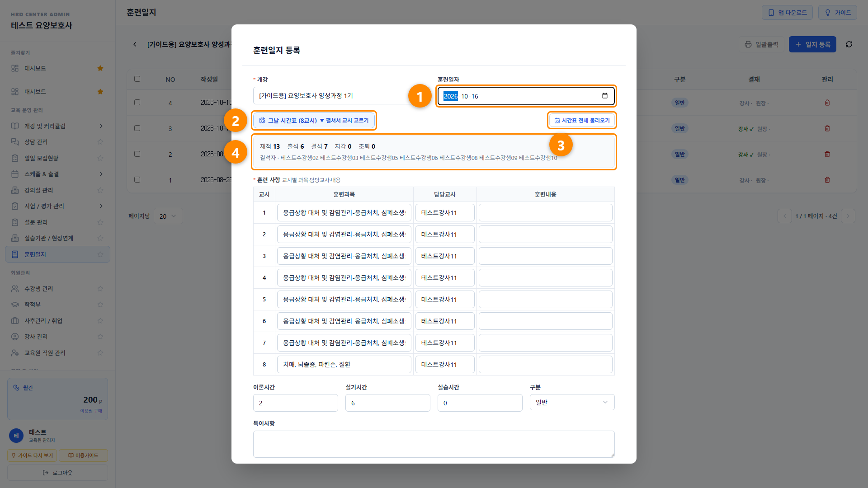
Task: Go to the previous page using the arrow
Action: tap(785, 216)
